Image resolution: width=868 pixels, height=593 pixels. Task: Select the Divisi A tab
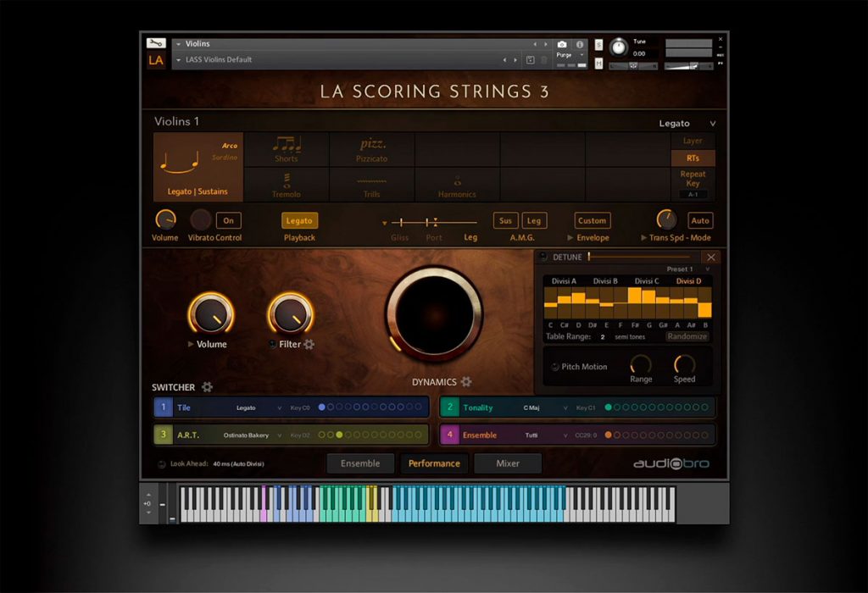click(x=564, y=281)
